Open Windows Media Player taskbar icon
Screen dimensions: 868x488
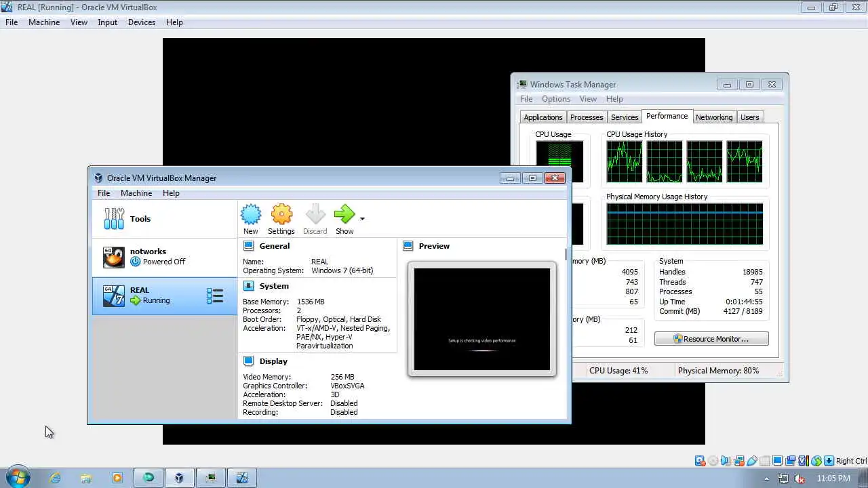[x=117, y=478]
